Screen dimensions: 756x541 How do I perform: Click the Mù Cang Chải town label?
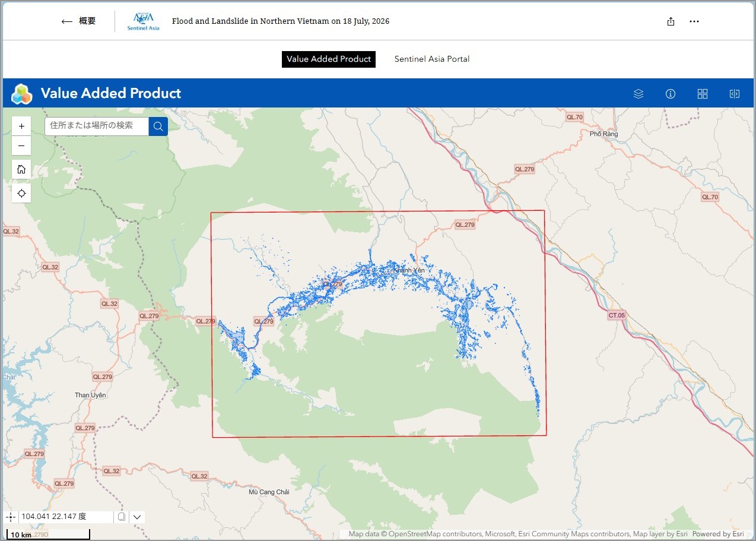(x=269, y=492)
